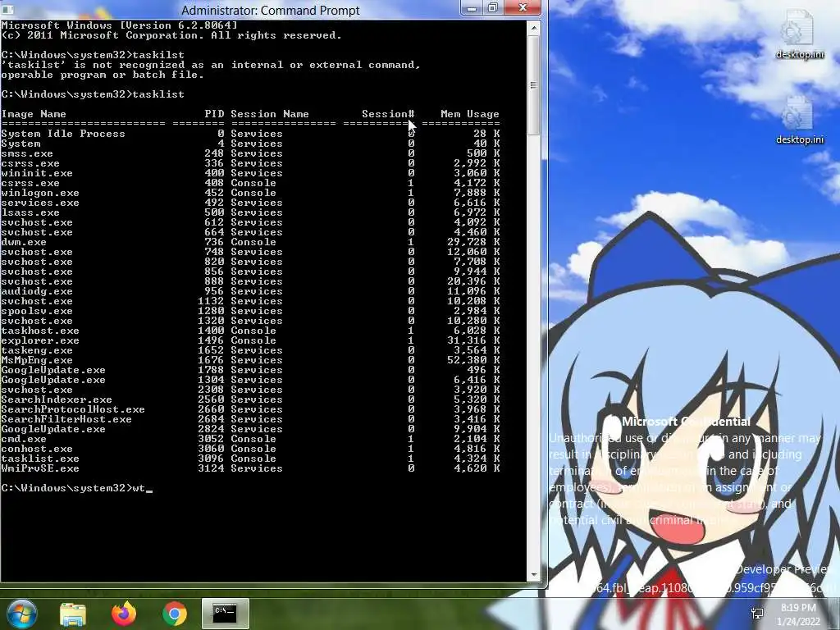The image size is (840, 630).
Task: Click the 'wininit.exe' process name
Action: click(x=37, y=174)
